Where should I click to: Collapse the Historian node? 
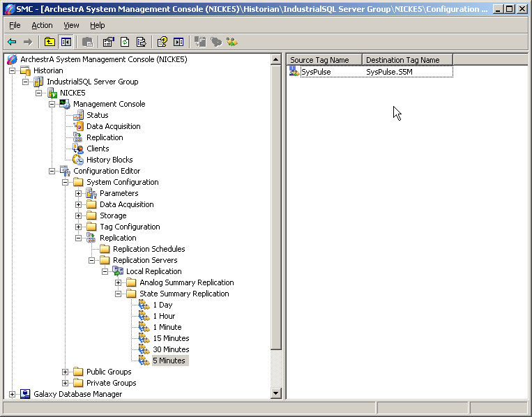click(x=13, y=70)
